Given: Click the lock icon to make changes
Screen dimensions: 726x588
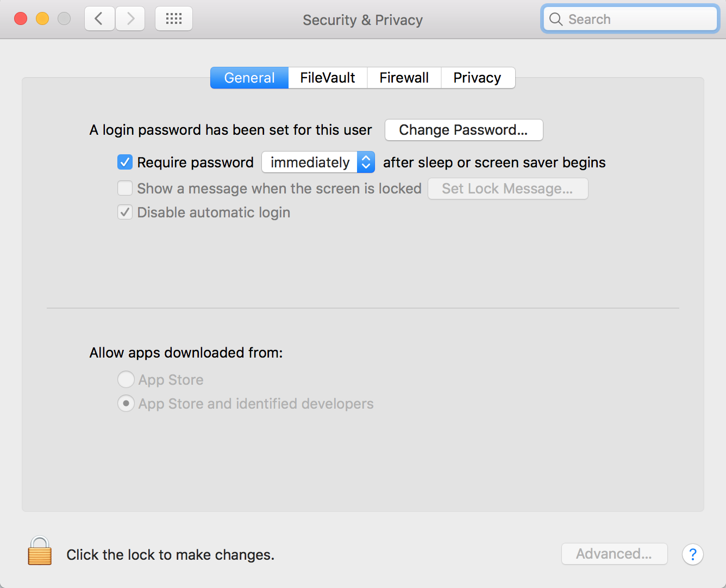Looking at the screenshot, I should click(40, 551).
